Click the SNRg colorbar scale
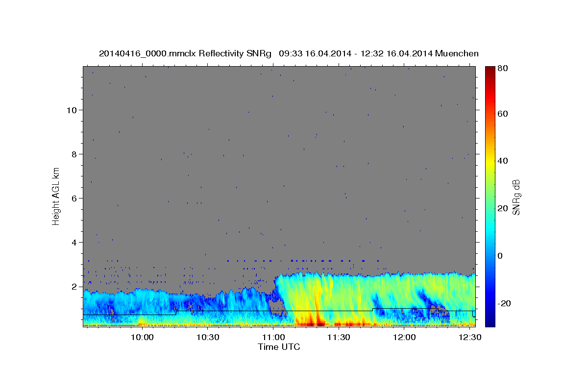This screenshot has width=588, height=392. click(490, 196)
